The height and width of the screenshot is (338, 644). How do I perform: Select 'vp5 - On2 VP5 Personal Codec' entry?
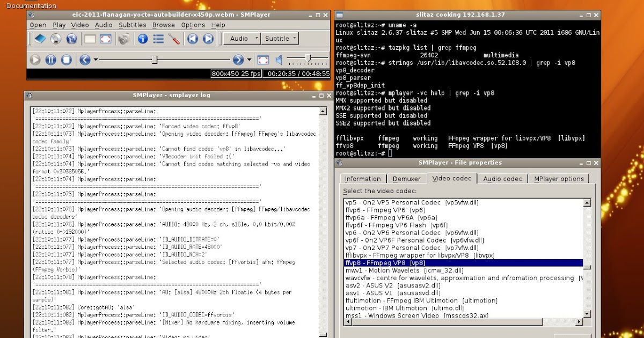pos(463,203)
